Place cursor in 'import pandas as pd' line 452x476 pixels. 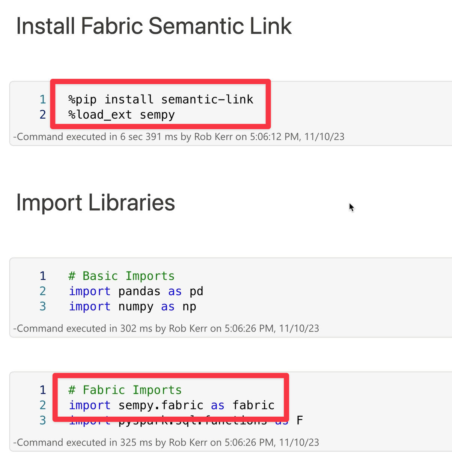coord(136,291)
